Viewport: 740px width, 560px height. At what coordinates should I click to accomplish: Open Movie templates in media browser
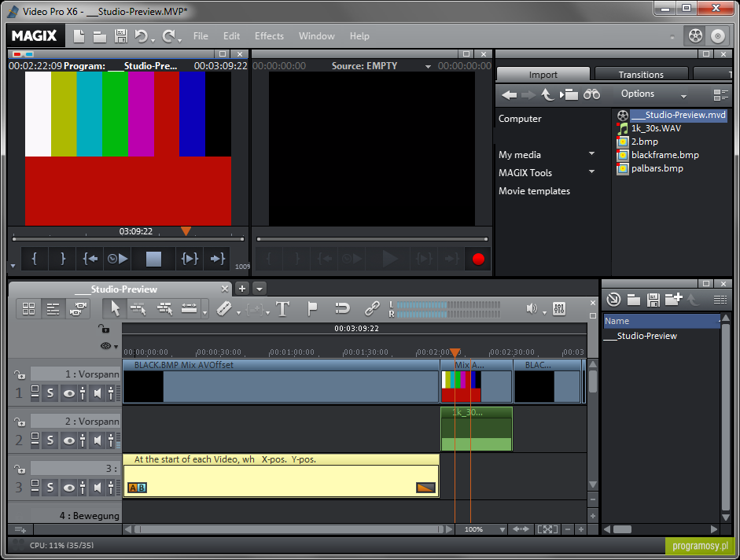point(534,191)
